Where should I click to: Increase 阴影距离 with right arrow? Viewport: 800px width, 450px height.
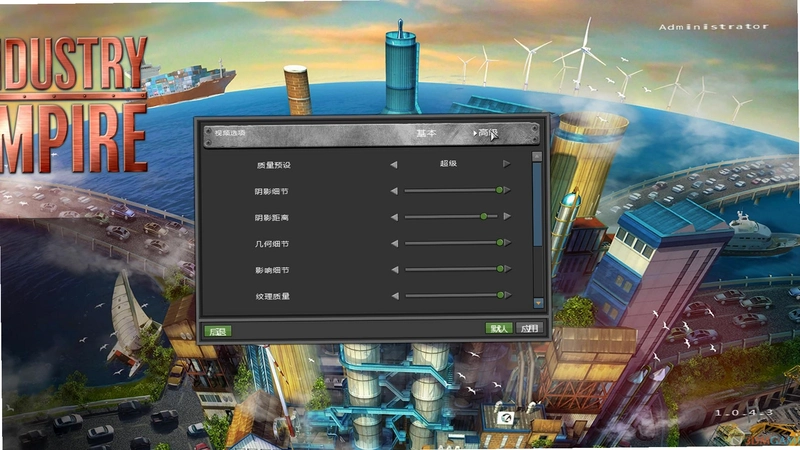pyautogui.click(x=507, y=216)
